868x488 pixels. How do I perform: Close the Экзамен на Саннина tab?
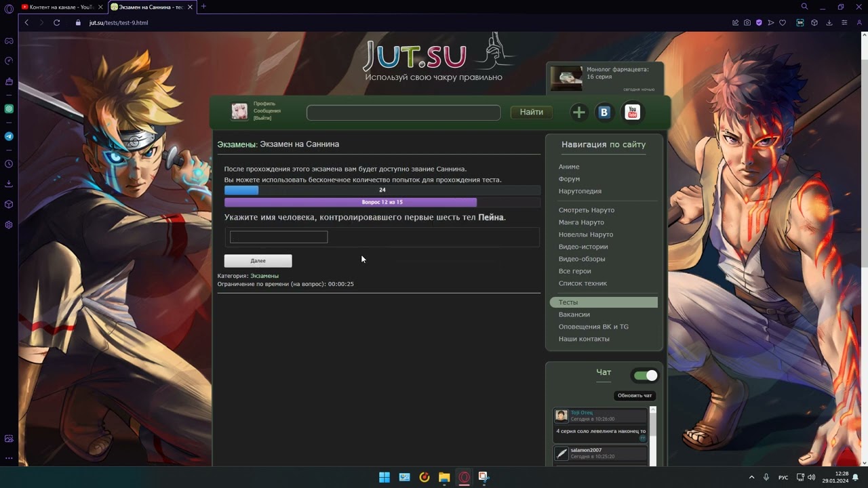pos(190,7)
